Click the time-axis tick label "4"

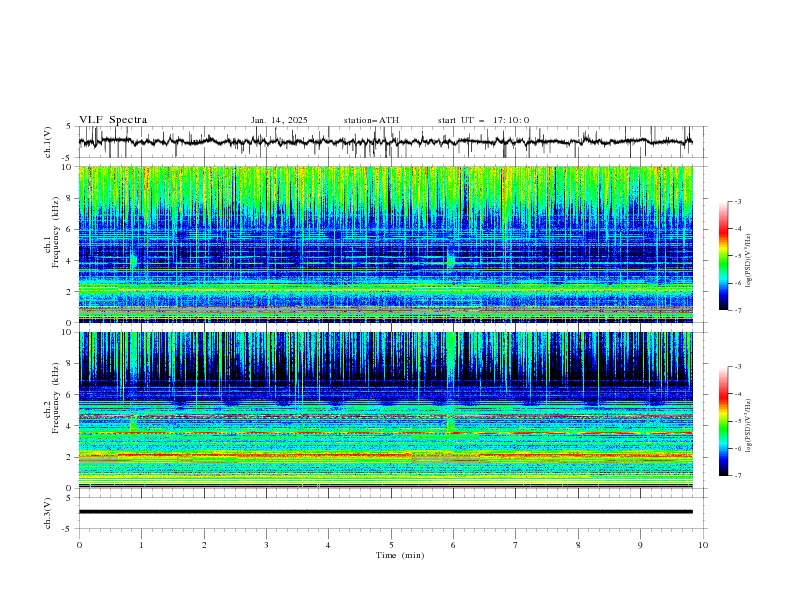point(329,545)
